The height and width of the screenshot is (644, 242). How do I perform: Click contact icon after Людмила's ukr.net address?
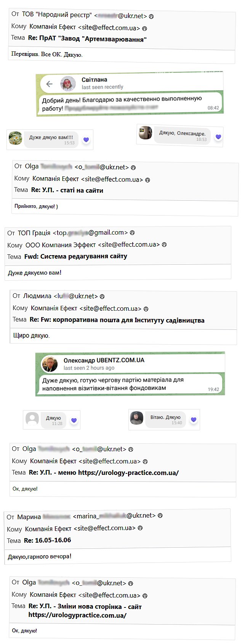102,296
